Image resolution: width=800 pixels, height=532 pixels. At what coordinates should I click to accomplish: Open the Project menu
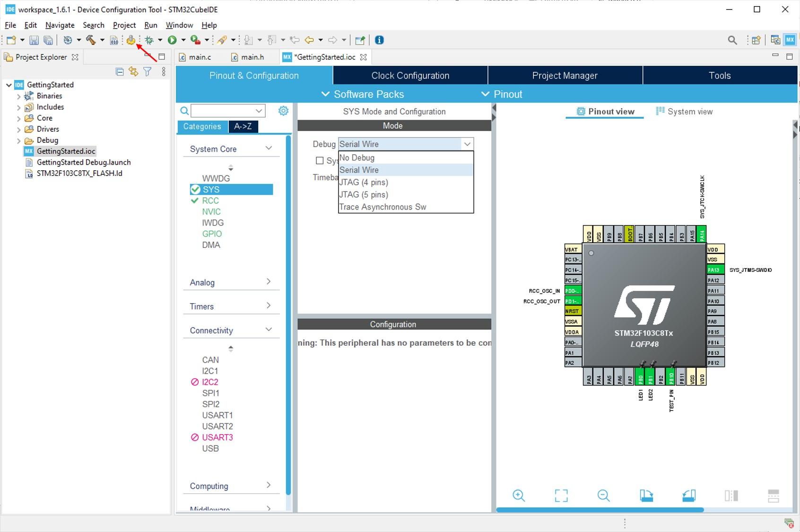click(x=124, y=25)
